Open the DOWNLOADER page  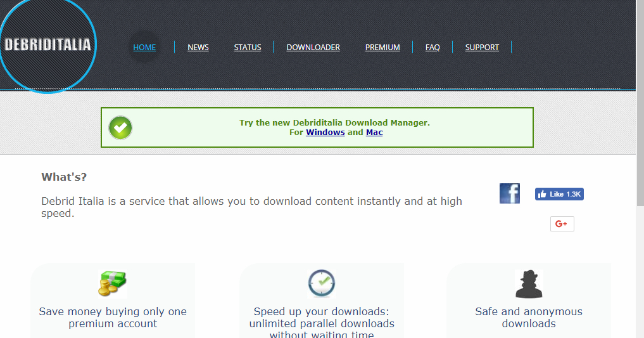[313, 48]
